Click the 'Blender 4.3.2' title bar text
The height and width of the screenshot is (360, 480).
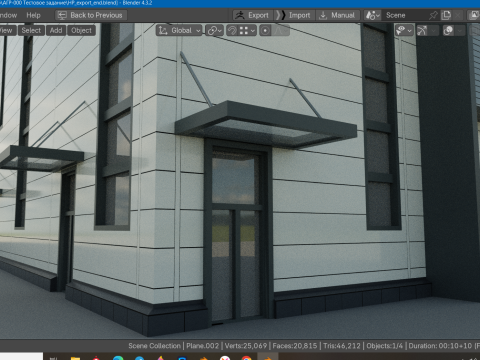pos(137,3)
